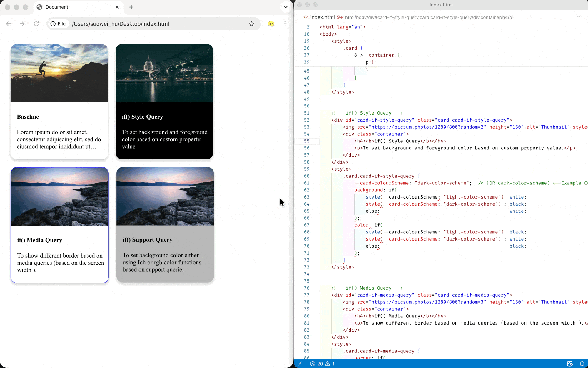Click index.html breadcrumb file item
Image resolution: width=588 pixels, height=368 pixels.
pyautogui.click(x=322, y=17)
